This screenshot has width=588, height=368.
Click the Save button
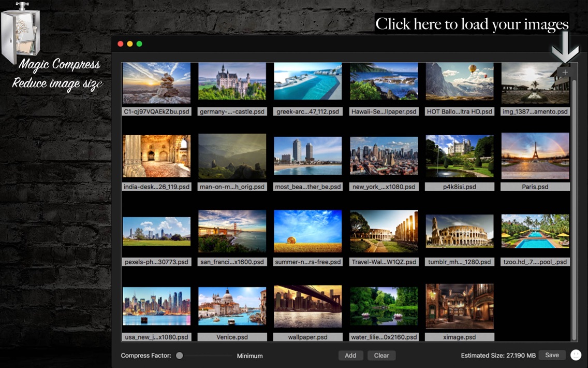(552, 355)
